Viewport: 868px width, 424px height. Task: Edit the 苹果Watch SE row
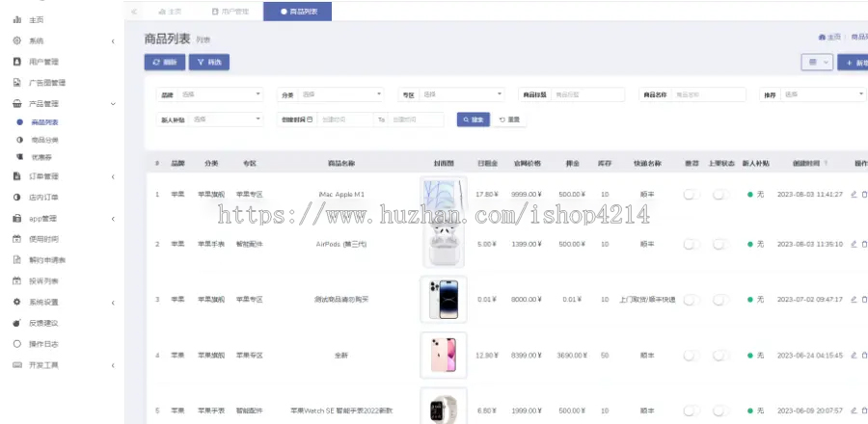point(854,411)
